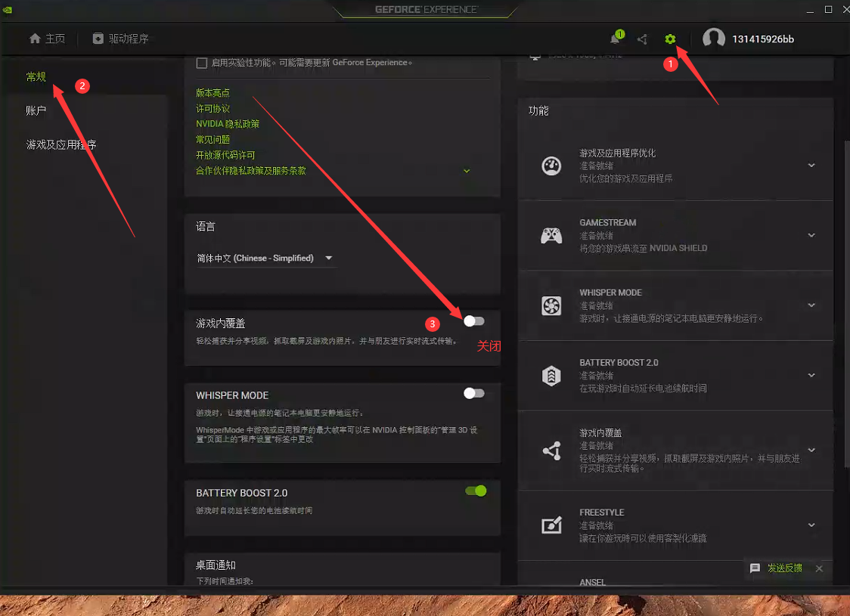Select 游戏及应用程序 in the sidebar
Screen dimensions: 850x616
click(60, 144)
